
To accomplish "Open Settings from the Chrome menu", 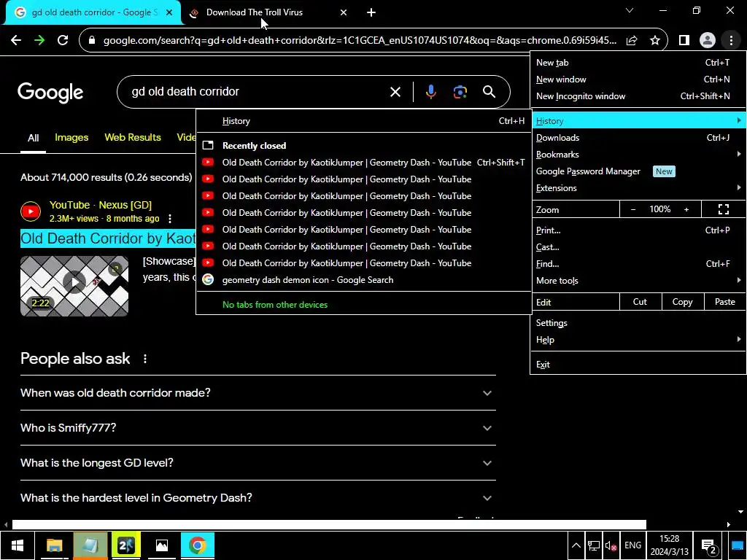I will coord(638,323).
